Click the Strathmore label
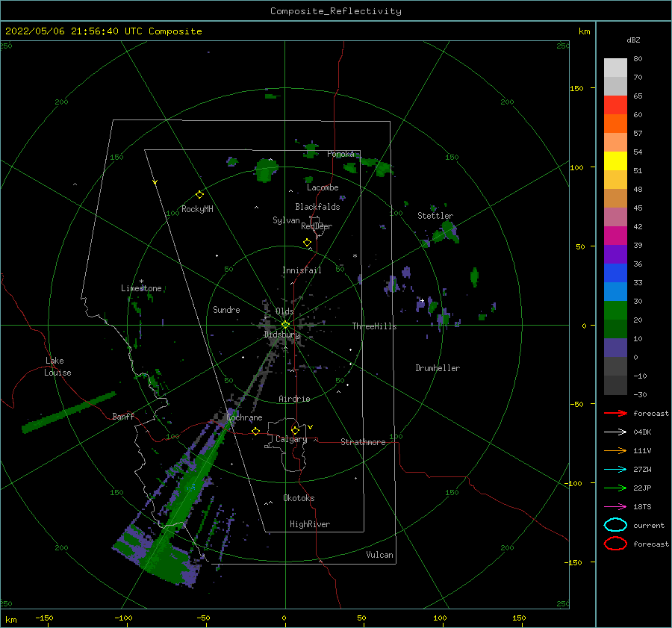 tap(363, 442)
